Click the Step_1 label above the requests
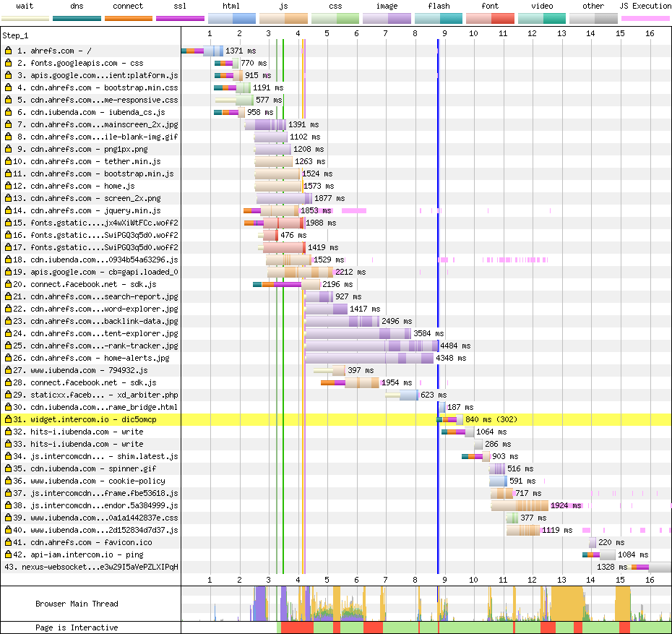The image size is (672, 634). pos(17,35)
